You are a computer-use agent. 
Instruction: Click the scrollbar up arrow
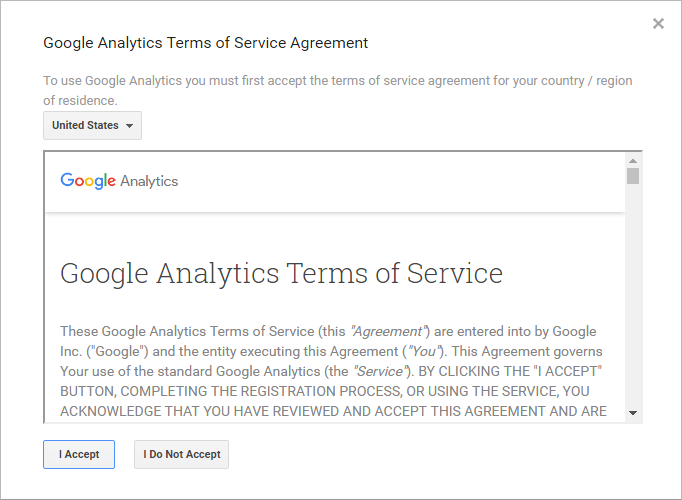pos(633,161)
